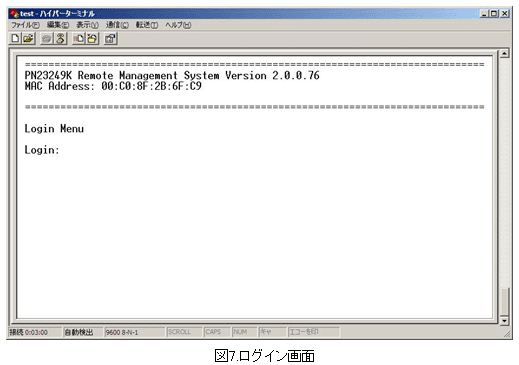Image resolution: width=519 pixels, height=365 pixels.
Task: Open the 編集(E) menu
Action: coord(58,25)
